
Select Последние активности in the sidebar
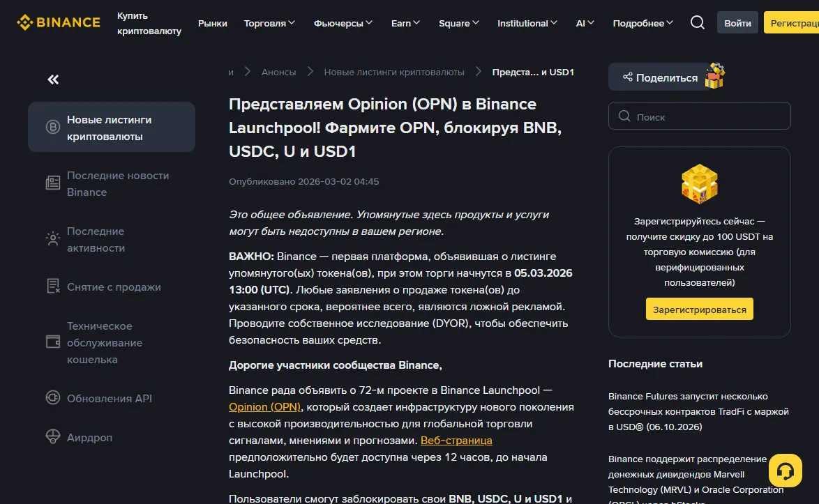111,240
